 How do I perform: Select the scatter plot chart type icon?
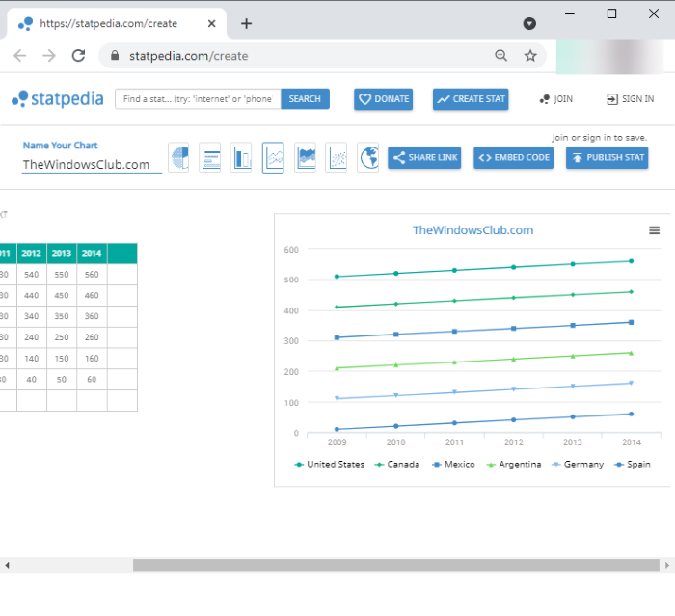tap(336, 157)
